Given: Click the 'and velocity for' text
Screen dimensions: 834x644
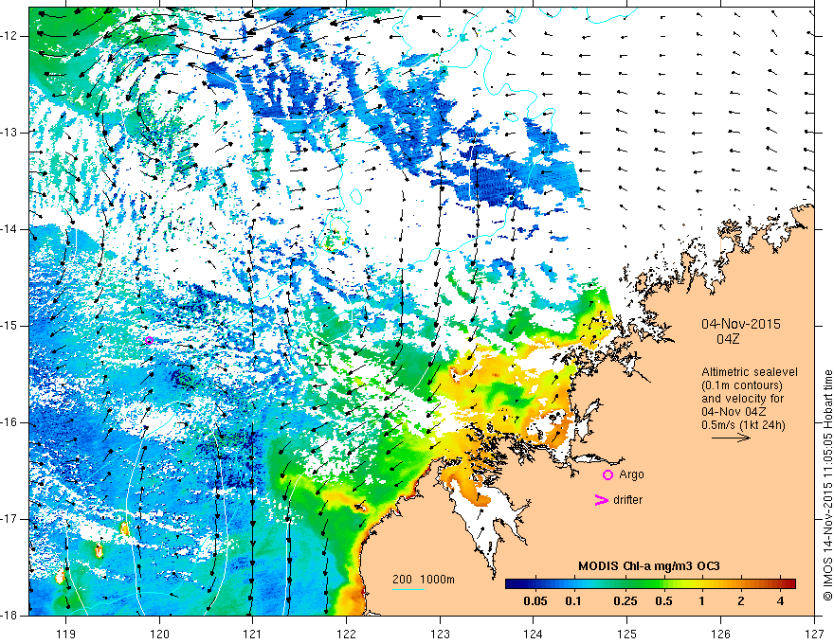Looking at the screenshot, I should (x=742, y=399).
